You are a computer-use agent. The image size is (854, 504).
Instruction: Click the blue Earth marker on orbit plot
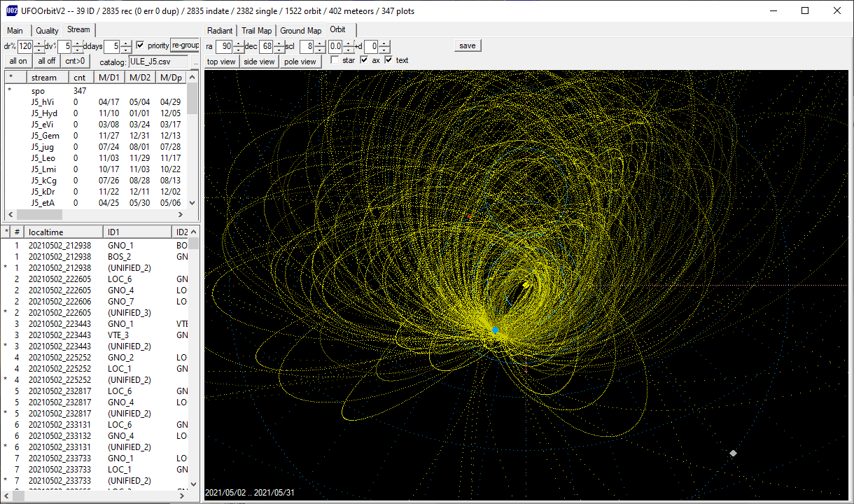point(496,330)
